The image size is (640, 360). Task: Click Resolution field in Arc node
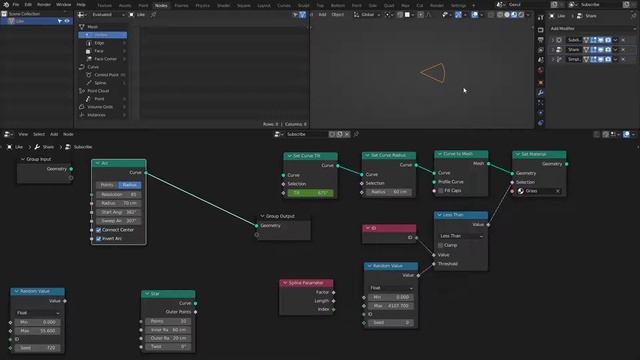pos(118,195)
